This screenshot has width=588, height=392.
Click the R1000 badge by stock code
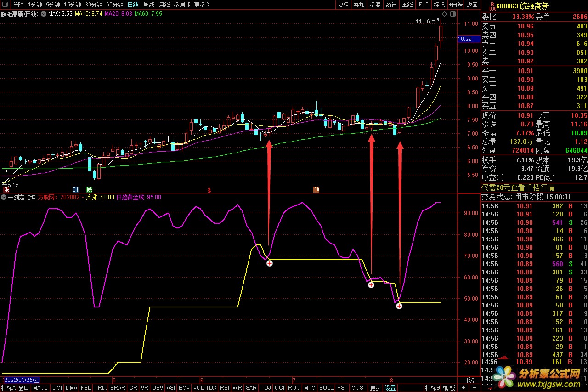(x=492, y=6)
